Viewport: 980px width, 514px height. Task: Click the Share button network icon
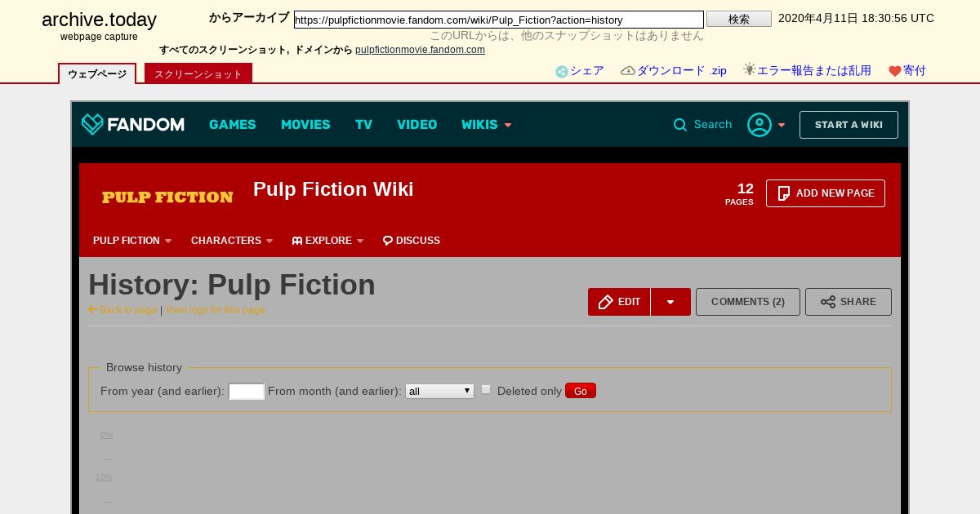pos(828,302)
